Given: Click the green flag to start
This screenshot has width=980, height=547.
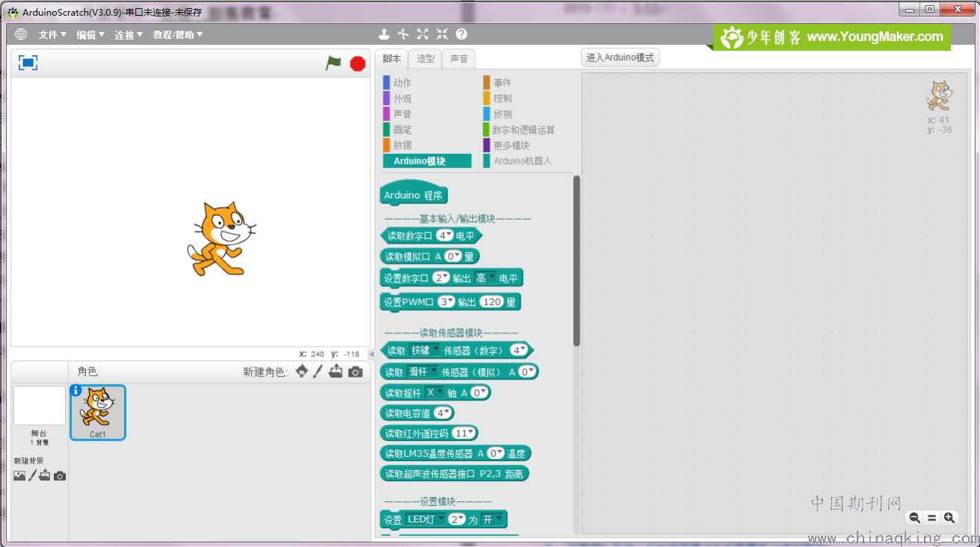Looking at the screenshot, I should pyautogui.click(x=333, y=64).
